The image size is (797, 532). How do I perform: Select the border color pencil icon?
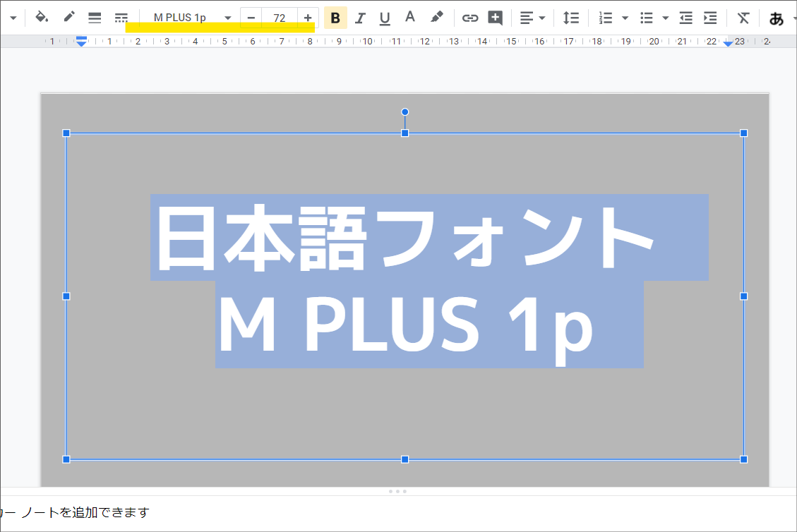coord(68,18)
